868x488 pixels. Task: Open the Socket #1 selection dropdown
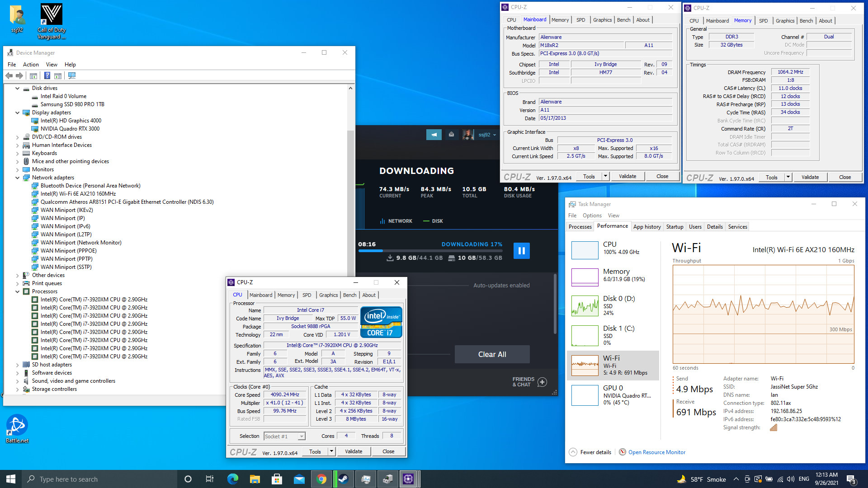(x=302, y=436)
